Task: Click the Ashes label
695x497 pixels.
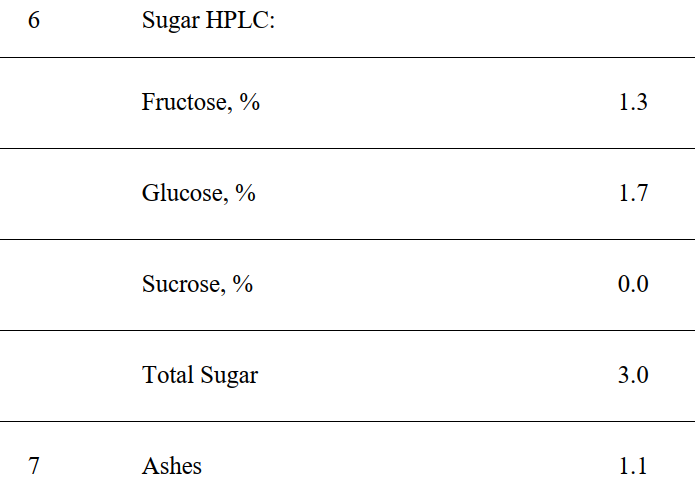Action: coord(172,466)
